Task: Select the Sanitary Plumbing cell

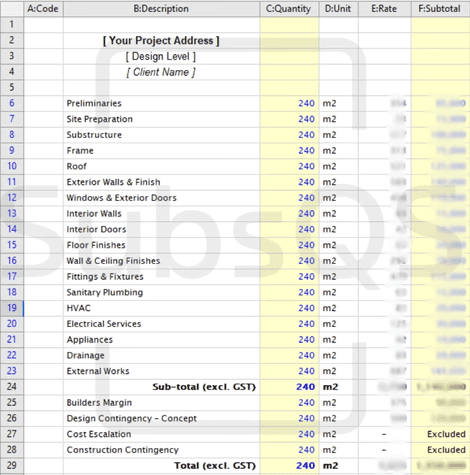Action: pos(161,292)
